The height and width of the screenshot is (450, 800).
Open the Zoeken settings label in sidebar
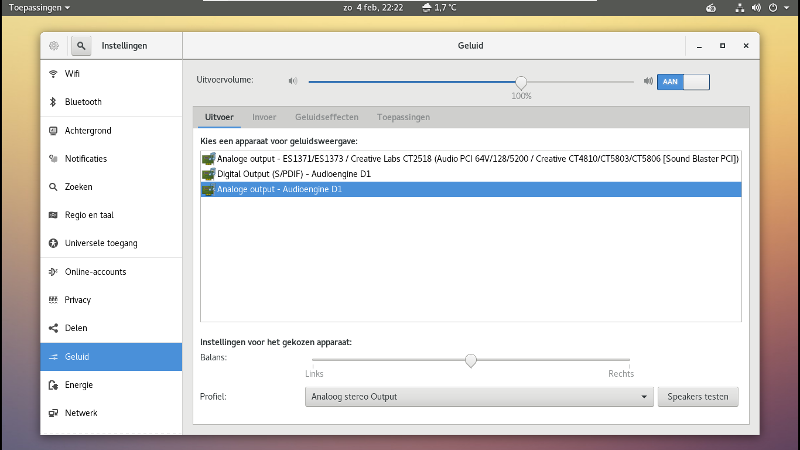click(x=79, y=187)
